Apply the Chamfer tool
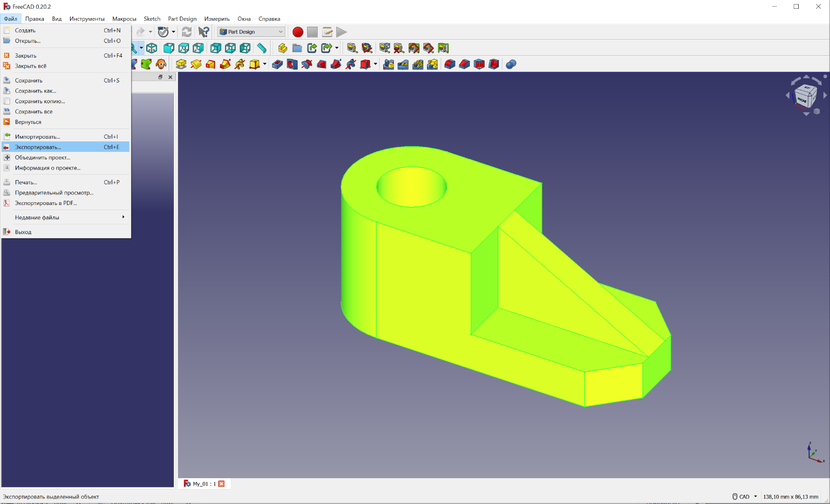830x504 pixels. [x=464, y=64]
